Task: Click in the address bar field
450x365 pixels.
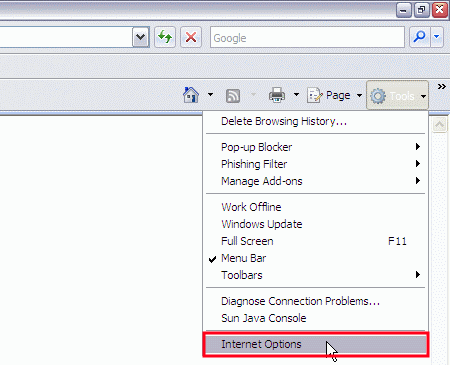Action: coord(66,37)
